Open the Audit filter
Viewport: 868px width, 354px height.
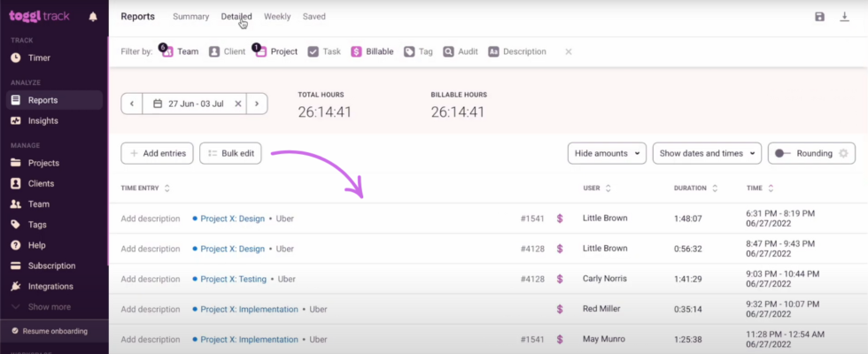[x=460, y=51]
